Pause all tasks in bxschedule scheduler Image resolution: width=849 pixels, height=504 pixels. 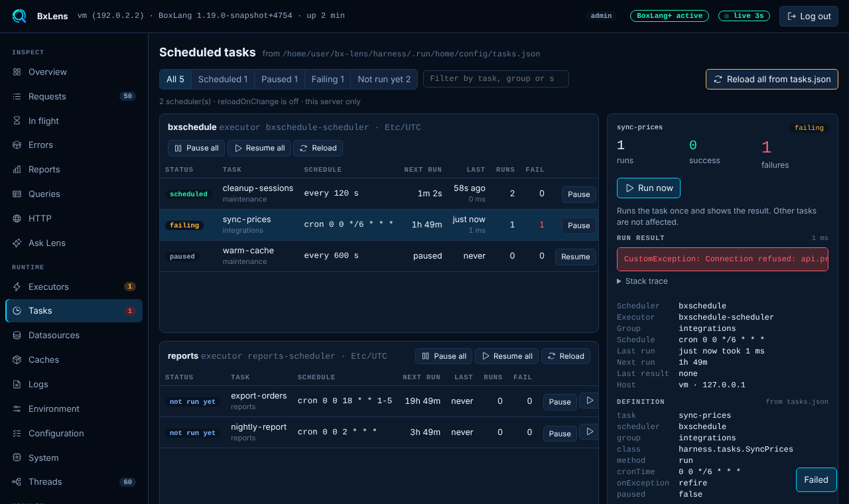click(x=196, y=148)
